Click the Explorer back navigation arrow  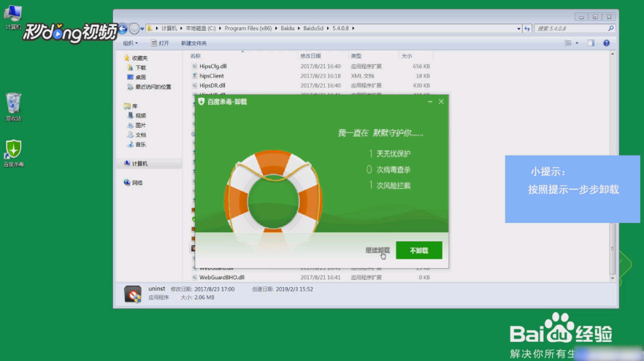pos(123,28)
